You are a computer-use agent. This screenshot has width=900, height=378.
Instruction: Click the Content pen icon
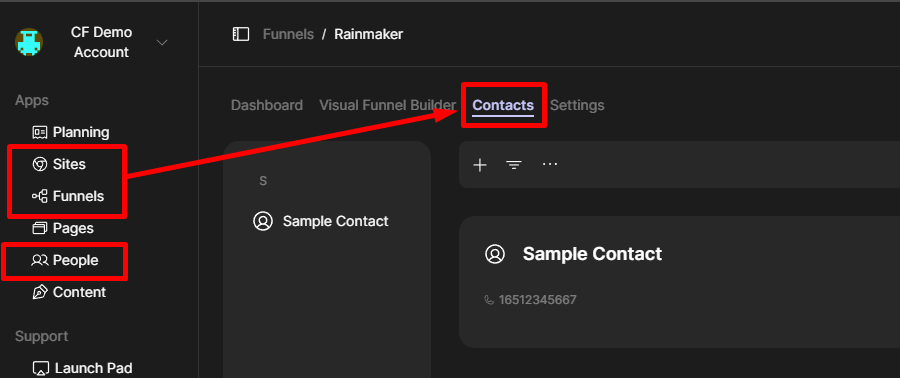[40, 293]
